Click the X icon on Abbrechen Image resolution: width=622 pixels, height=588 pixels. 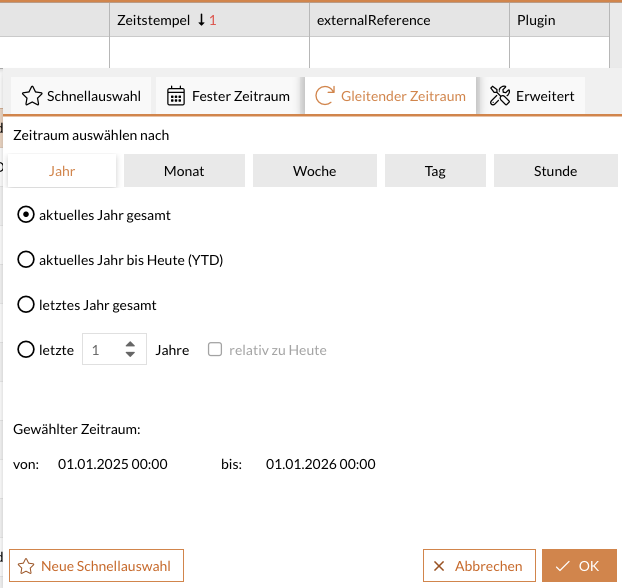[x=439, y=566]
